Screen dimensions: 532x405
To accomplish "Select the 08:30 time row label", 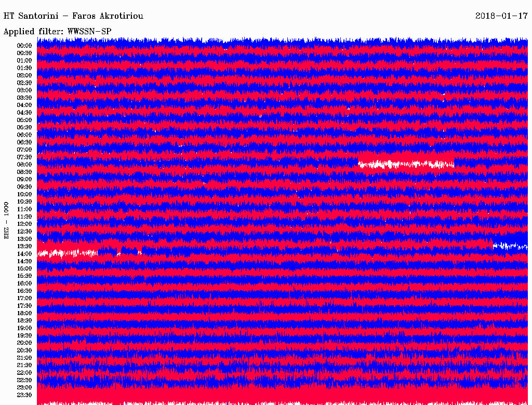I will pos(24,172).
